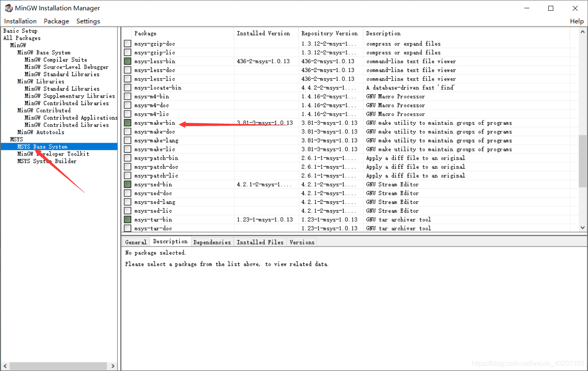
Task: Toggle checkbox for msys-gzip-doc
Action: (x=127, y=43)
